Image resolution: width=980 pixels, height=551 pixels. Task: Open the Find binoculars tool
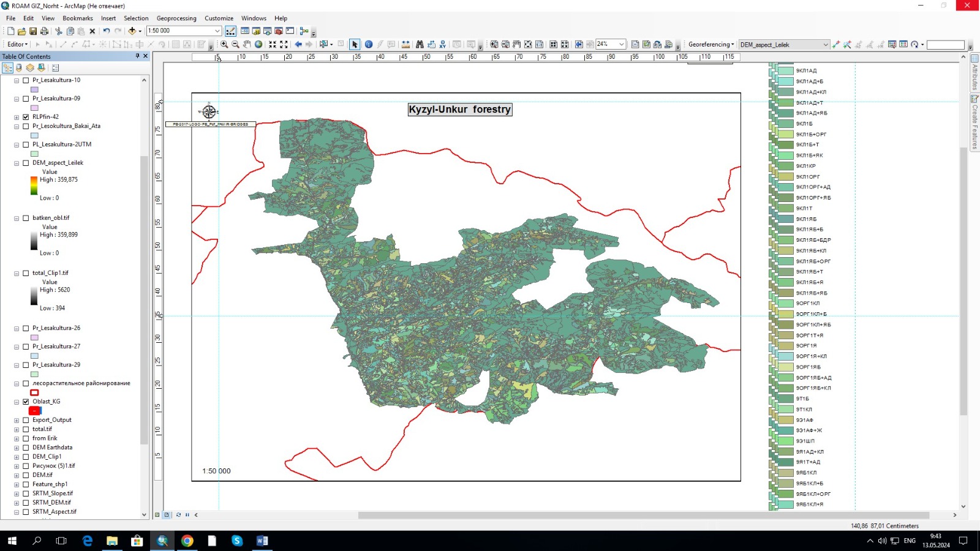pos(420,45)
